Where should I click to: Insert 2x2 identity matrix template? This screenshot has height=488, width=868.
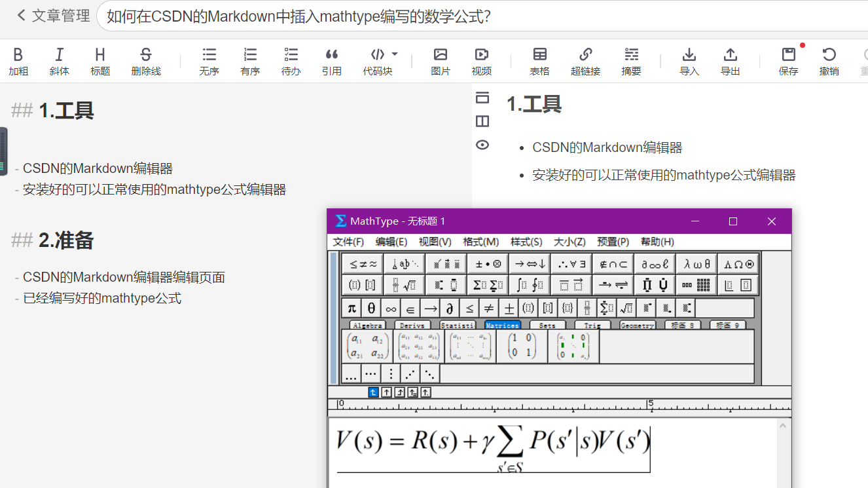522,346
